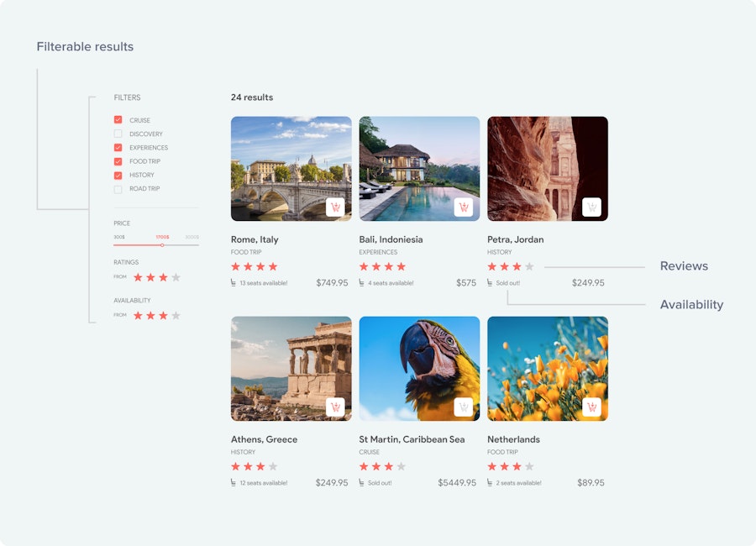Add Petra, Jordan to the cart
This screenshot has height=546, width=756.
pos(592,207)
